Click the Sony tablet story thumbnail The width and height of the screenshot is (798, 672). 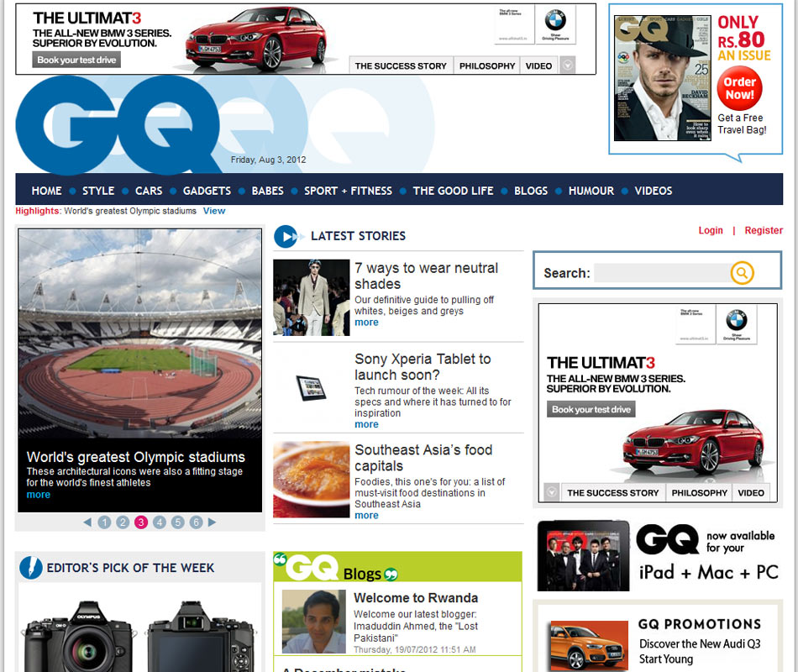point(312,388)
